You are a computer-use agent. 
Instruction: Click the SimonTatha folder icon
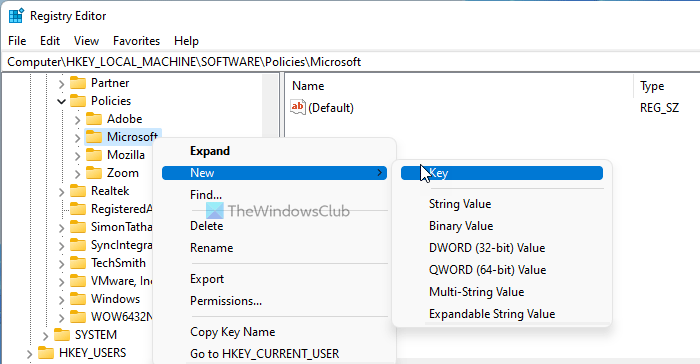pyautogui.click(x=78, y=227)
